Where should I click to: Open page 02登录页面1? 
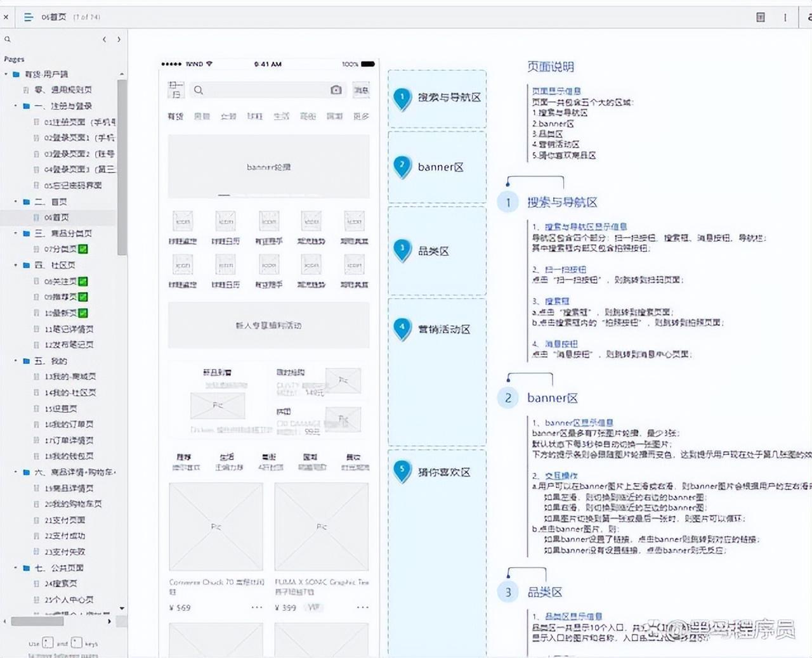pyautogui.click(x=79, y=138)
